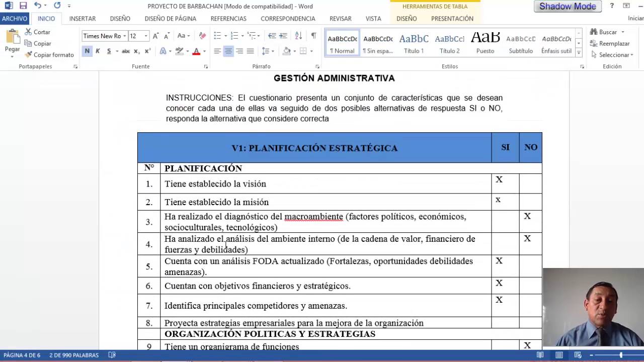Screen dimensions: 644x362
Task: Toggle underline (S) formatting
Action: (x=109, y=51)
